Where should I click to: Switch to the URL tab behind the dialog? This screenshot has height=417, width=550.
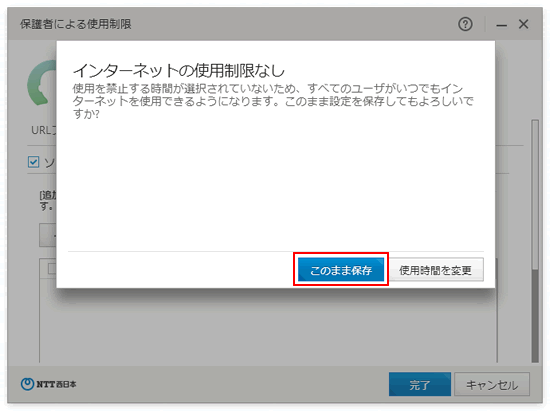pos(43,130)
